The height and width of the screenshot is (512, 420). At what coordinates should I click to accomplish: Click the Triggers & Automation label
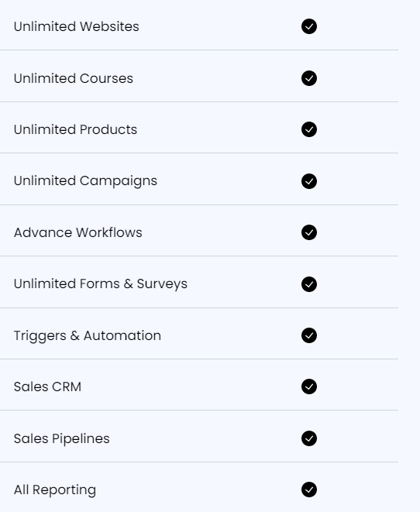point(88,336)
